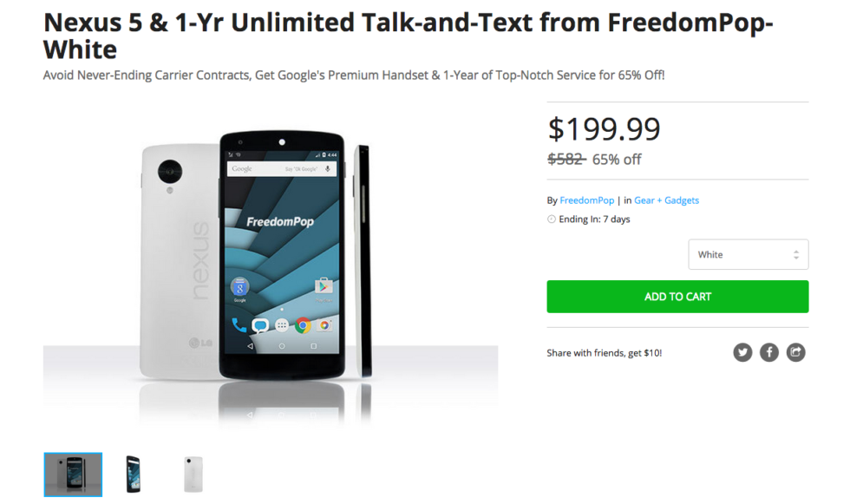Share the deal on Twitter
The width and height of the screenshot is (850, 504).
tap(742, 352)
